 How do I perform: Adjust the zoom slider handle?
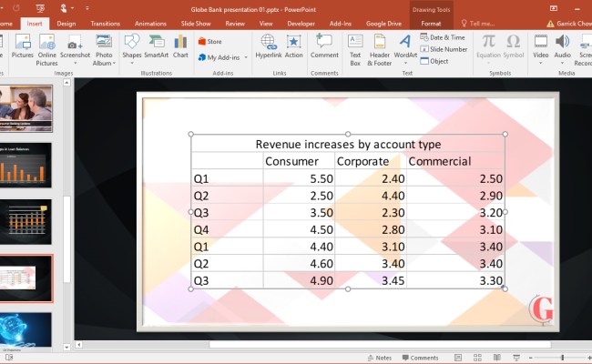tap(562, 358)
